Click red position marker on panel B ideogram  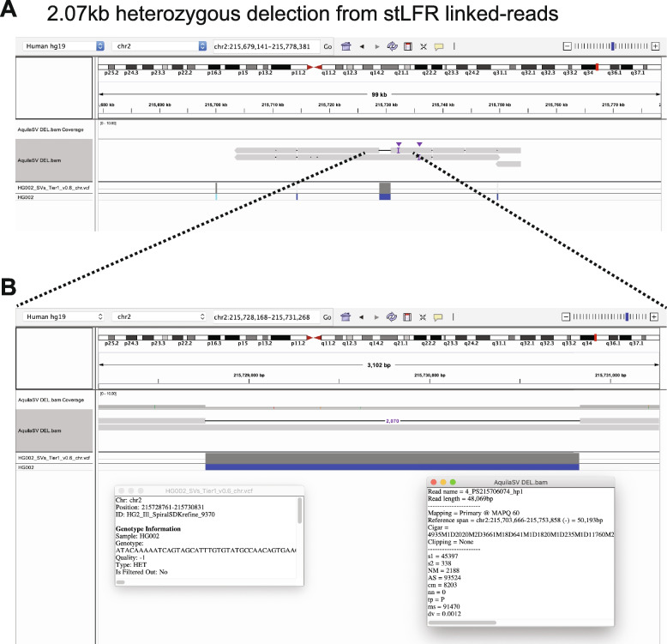click(x=596, y=337)
